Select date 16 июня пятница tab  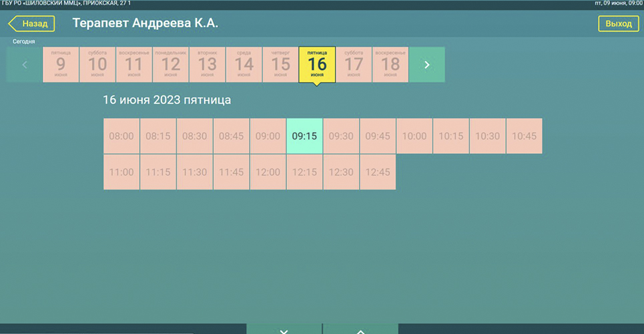click(x=317, y=65)
